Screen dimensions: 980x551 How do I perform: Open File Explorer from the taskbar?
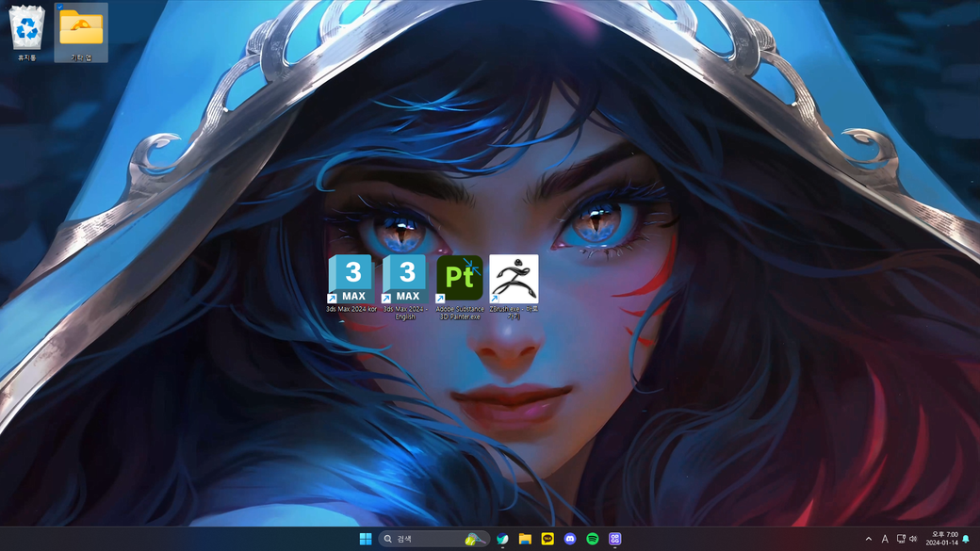click(x=525, y=539)
